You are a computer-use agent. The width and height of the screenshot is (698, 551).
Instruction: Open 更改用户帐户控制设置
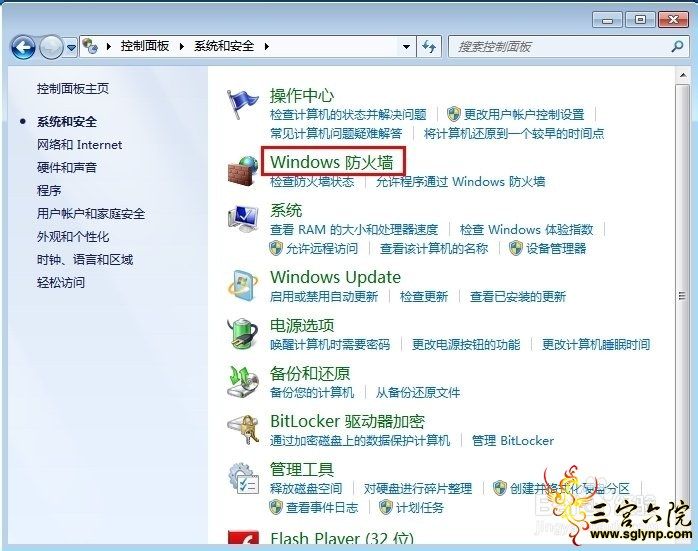coord(524,115)
